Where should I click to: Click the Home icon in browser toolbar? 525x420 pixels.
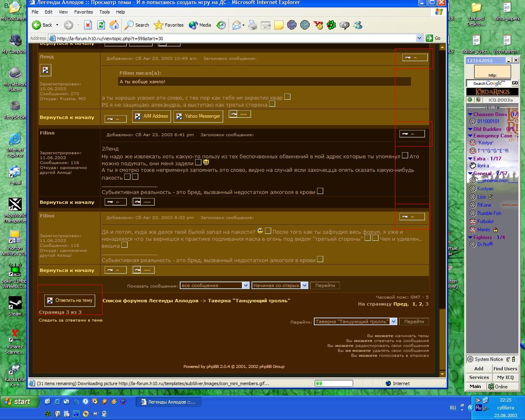pyautogui.click(x=114, y=25)
